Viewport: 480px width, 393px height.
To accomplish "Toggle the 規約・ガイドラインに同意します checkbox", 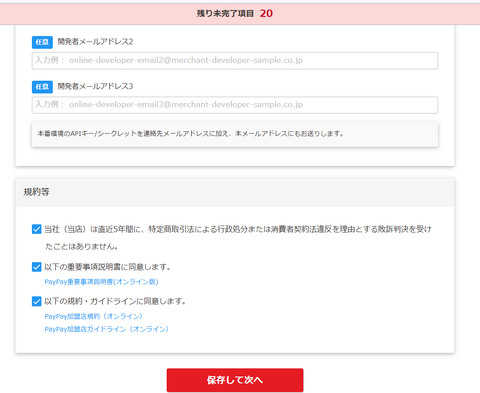I will tap(37, 301).
